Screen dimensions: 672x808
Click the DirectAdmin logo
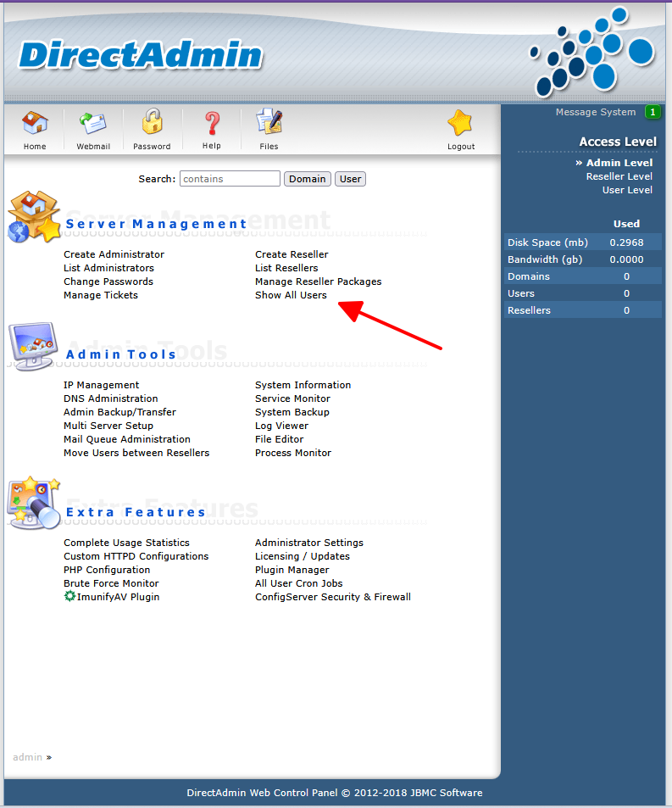tap(141, 55)
